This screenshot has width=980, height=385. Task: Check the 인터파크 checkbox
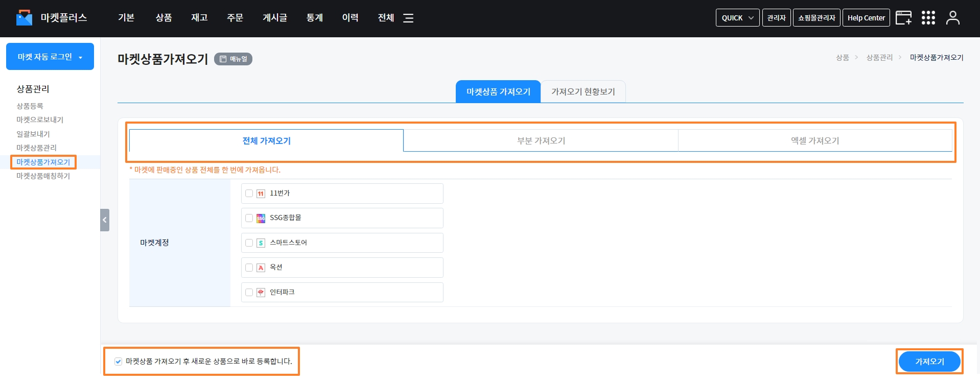pos(249,293)
